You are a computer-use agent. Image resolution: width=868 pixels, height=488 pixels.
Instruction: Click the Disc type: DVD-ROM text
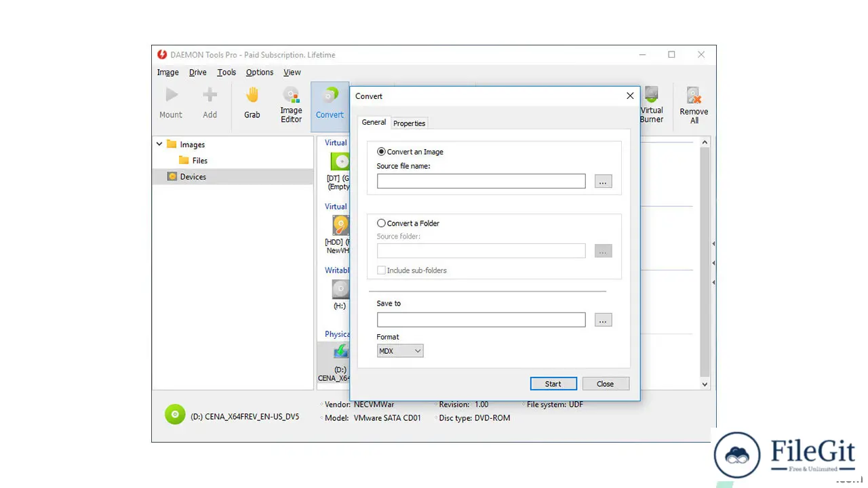point(475,418)
